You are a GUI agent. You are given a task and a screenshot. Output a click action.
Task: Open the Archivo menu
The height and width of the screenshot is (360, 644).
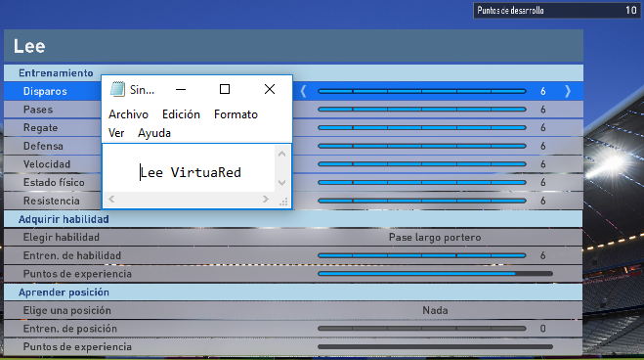pyautogui.click(x=128, y=114)
